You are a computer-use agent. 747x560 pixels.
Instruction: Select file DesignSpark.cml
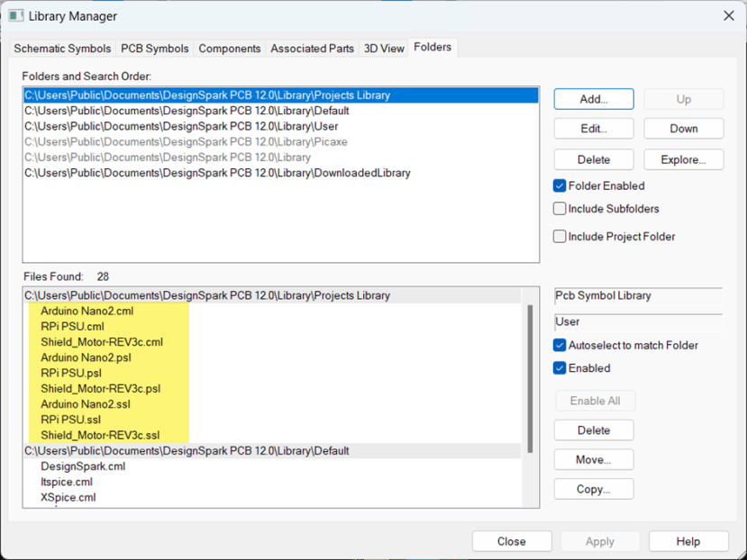click(83, 466)
